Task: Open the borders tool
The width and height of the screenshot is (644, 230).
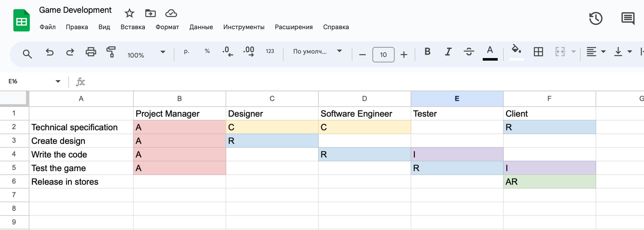Action: [538, 52]
